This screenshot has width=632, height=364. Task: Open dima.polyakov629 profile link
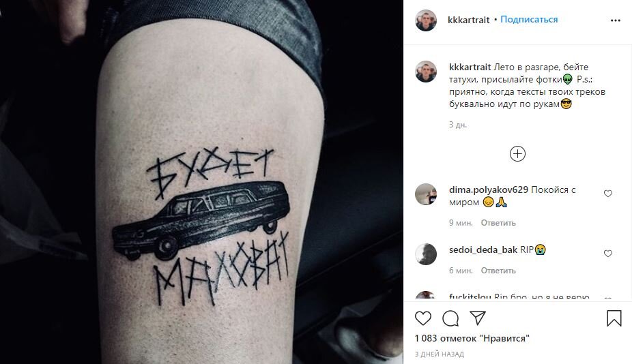pos(488,189)
